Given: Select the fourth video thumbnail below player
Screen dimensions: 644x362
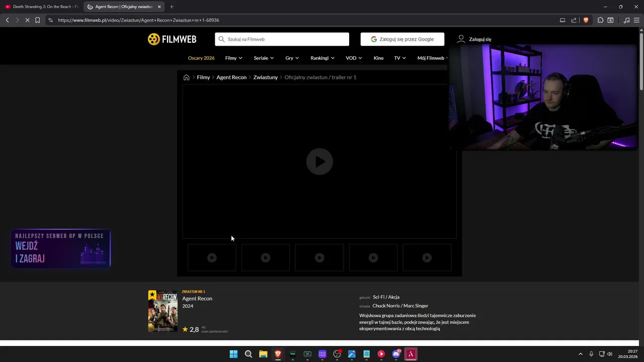Looking at the screenshot, I should pos(373,257).
